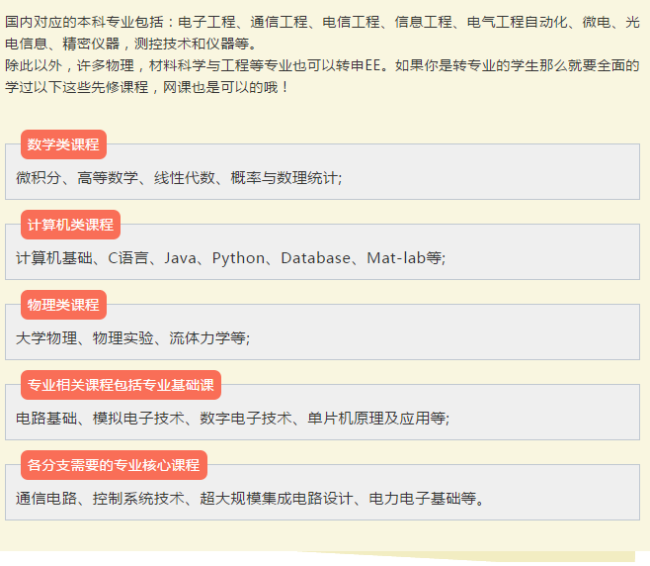The width and height of the screenshot is (650, 566).
Task: Click the 物理类课程 red label
Action: click(63, 305)
